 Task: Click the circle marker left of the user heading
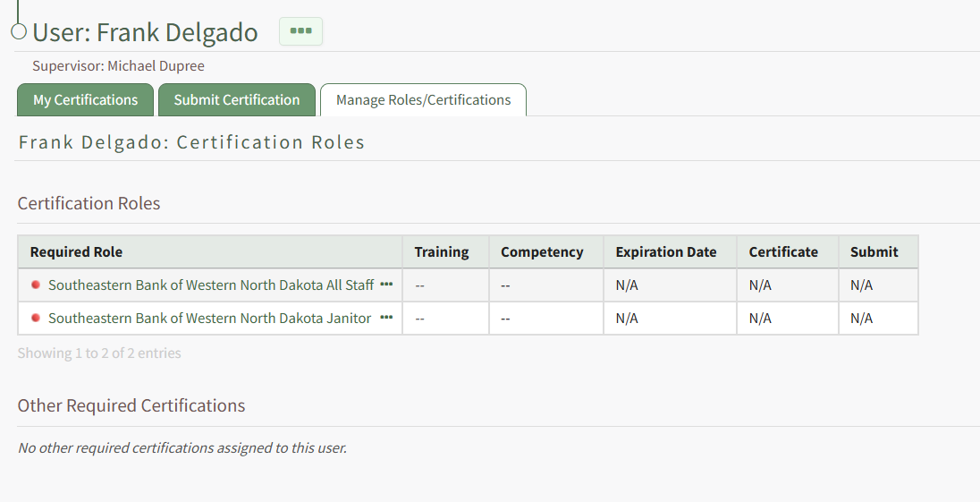[x=19, y=32]
